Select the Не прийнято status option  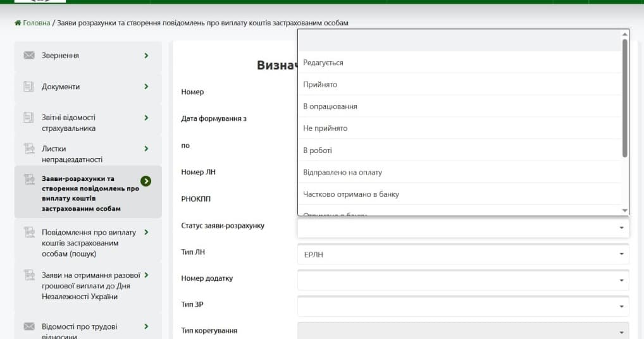click(x=460, y=128)
